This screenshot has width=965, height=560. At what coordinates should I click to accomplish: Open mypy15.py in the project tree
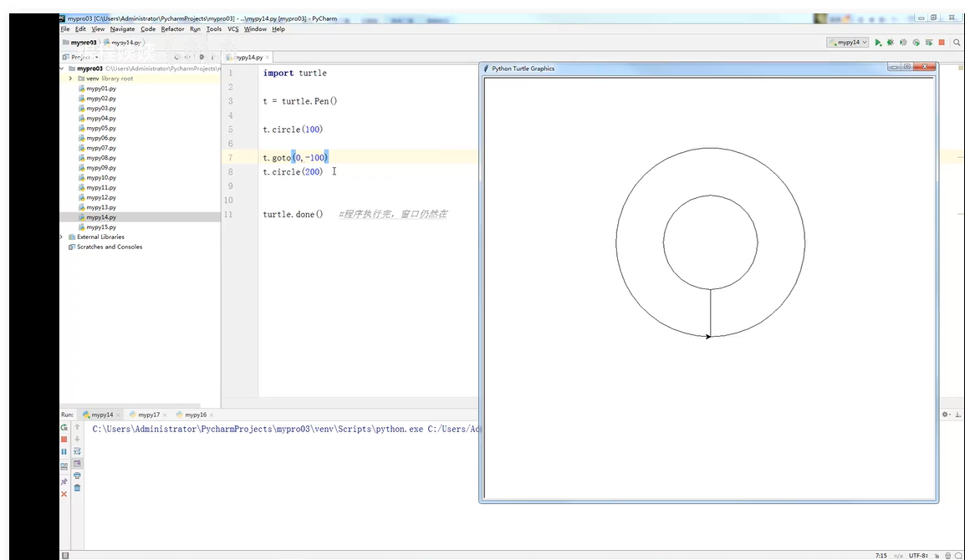pos(100,227)
